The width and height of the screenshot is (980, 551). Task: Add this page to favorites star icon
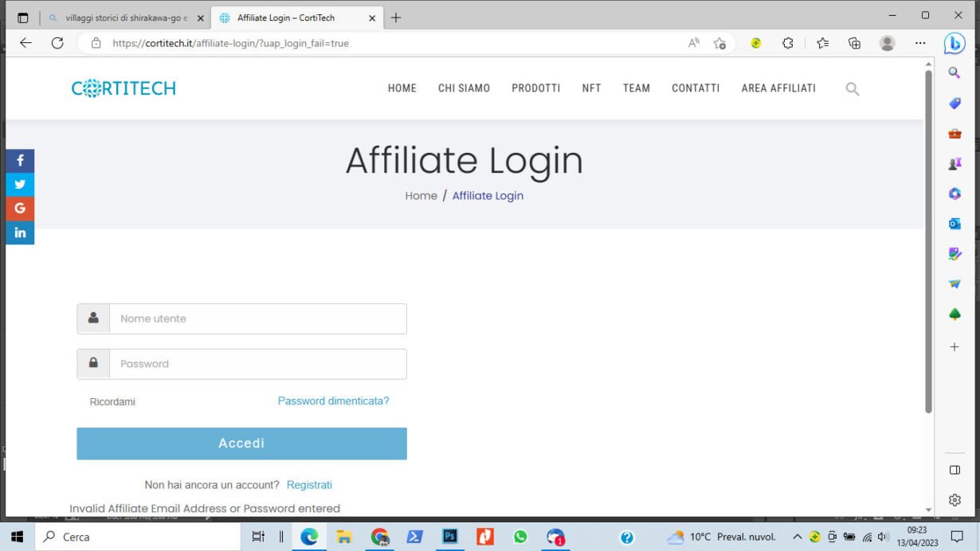[719, 43]
